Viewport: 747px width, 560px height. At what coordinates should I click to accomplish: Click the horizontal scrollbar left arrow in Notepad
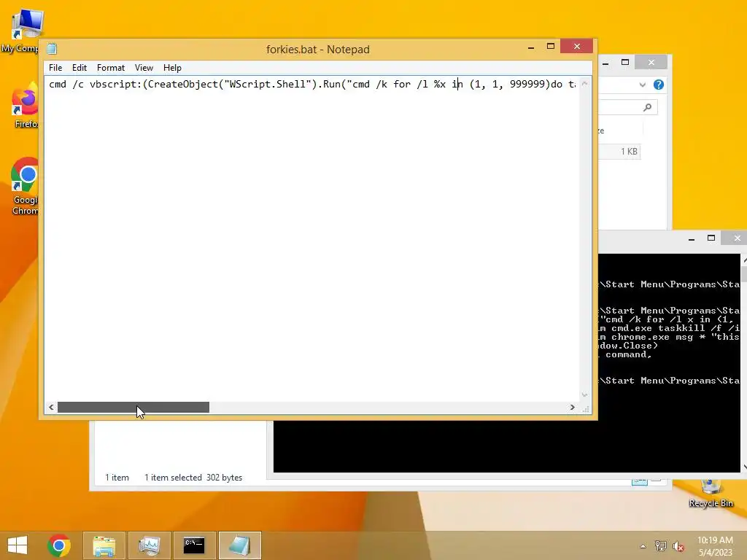click(51, 407)
